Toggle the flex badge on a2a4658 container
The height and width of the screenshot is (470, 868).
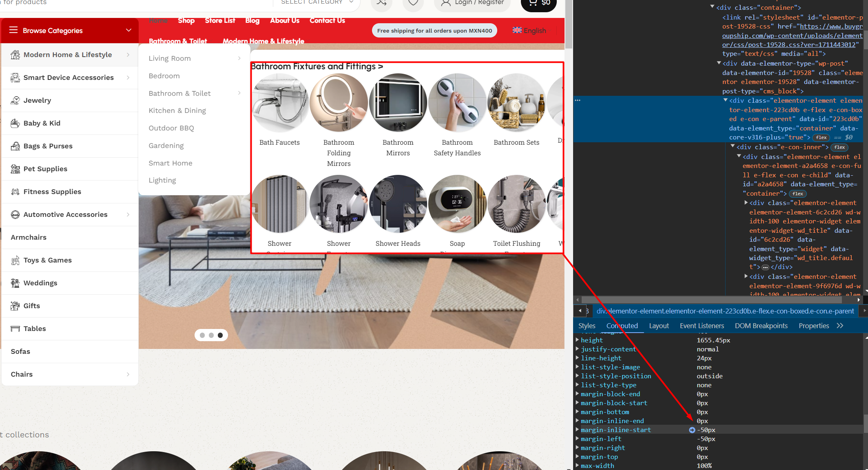point(798,194)
